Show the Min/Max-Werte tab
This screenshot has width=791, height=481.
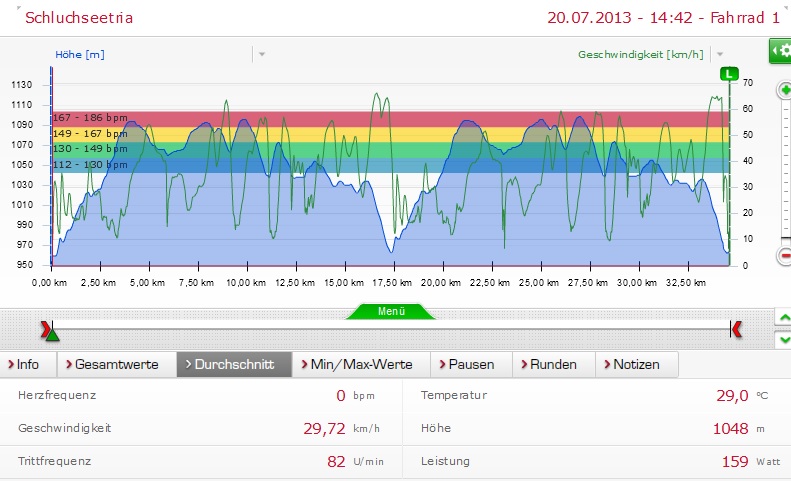coord(362,364)
